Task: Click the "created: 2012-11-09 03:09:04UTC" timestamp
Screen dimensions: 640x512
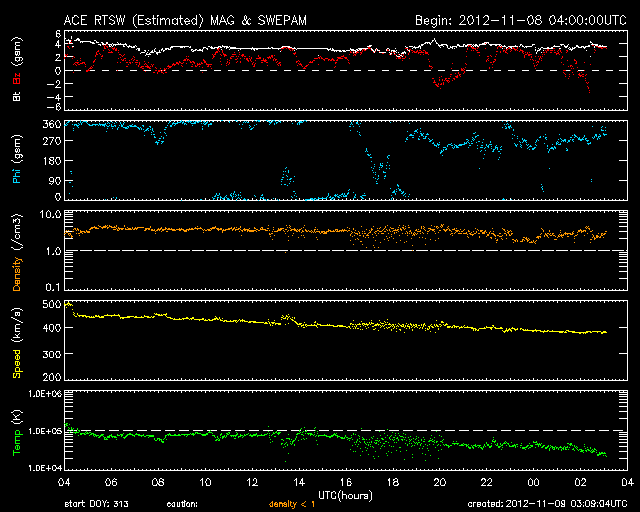Action: (547, 504)
